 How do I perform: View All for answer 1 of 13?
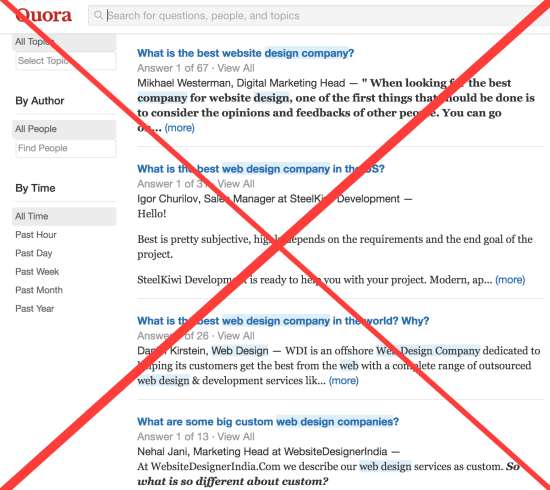pos(236,437)
